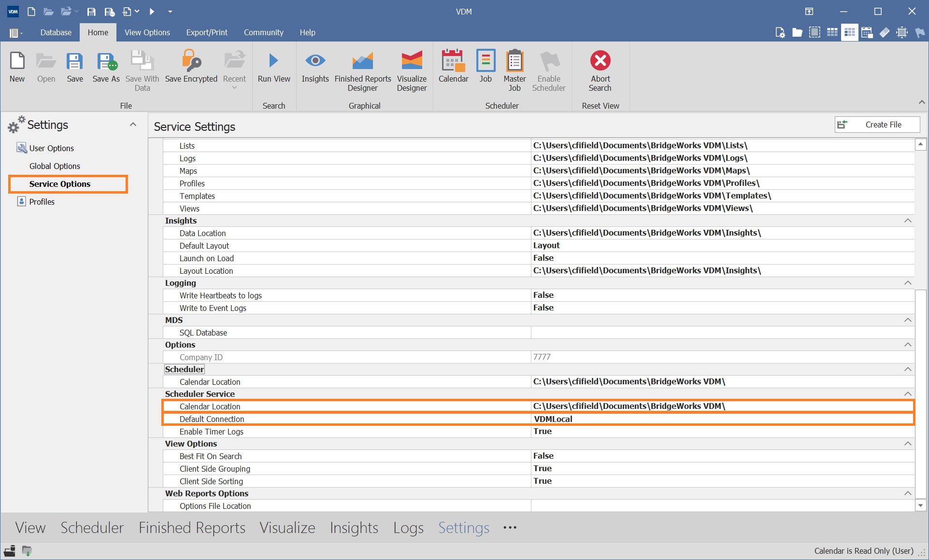Select Profiles in Settings tree
Viewport: 929px width, 560px height.
pyautogui.click(x=42, y=202)
